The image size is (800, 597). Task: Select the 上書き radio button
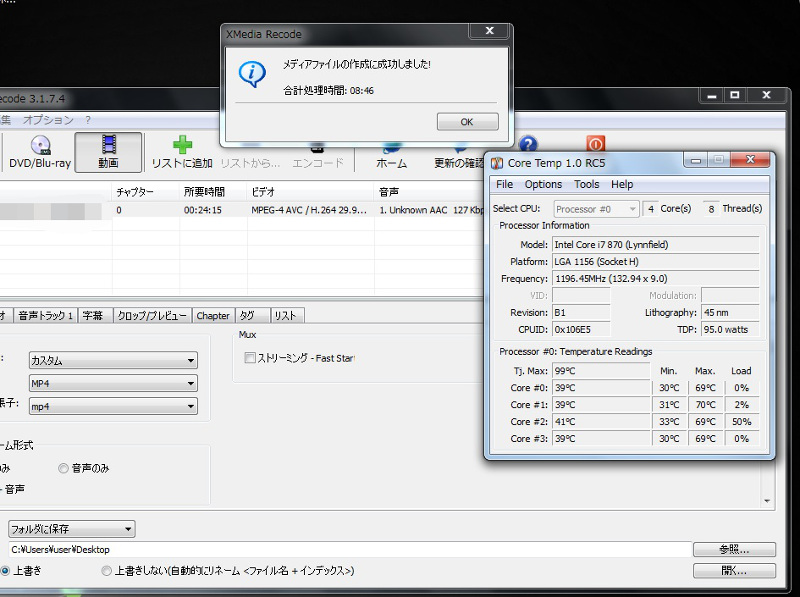coord(5,570)
